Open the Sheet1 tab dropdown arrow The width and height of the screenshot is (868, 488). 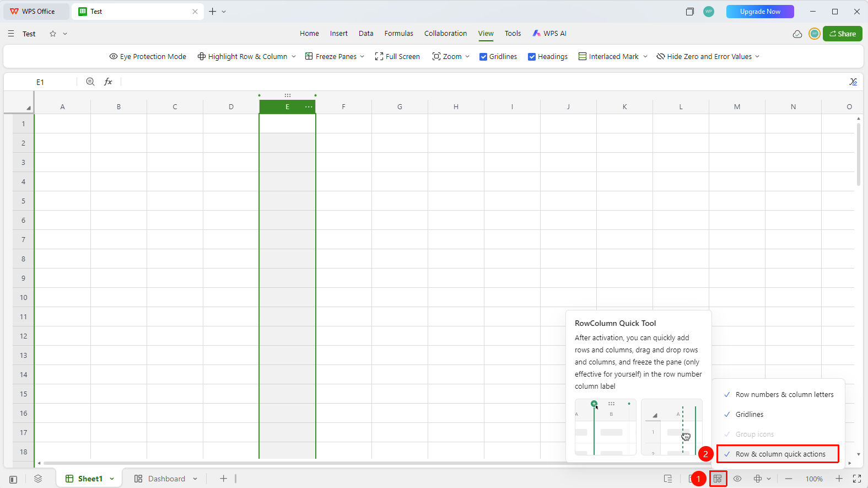pos(112,479)
